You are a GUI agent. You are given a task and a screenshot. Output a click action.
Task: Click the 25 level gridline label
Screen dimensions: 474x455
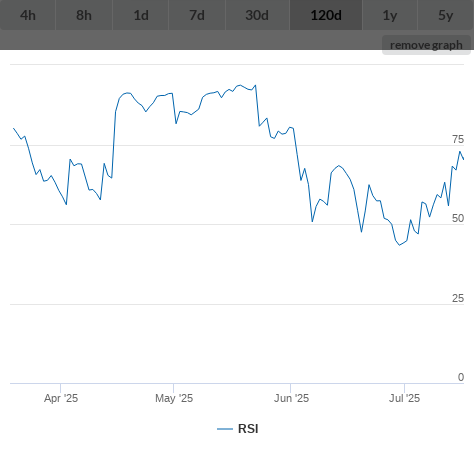458,298
